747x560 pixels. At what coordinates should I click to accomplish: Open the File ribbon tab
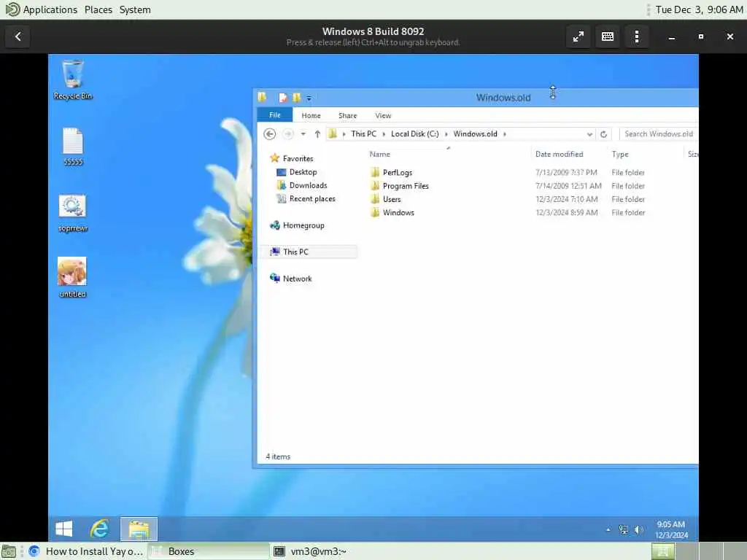tap(275, 115)
